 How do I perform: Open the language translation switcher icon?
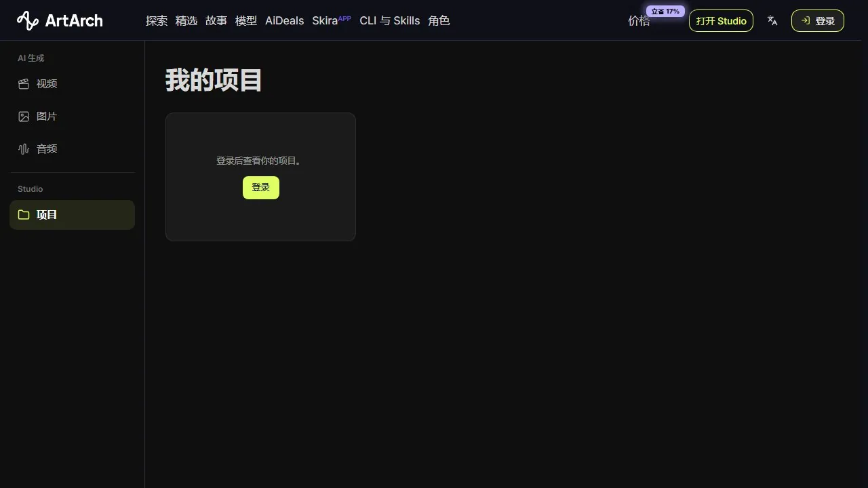(772, 21)
